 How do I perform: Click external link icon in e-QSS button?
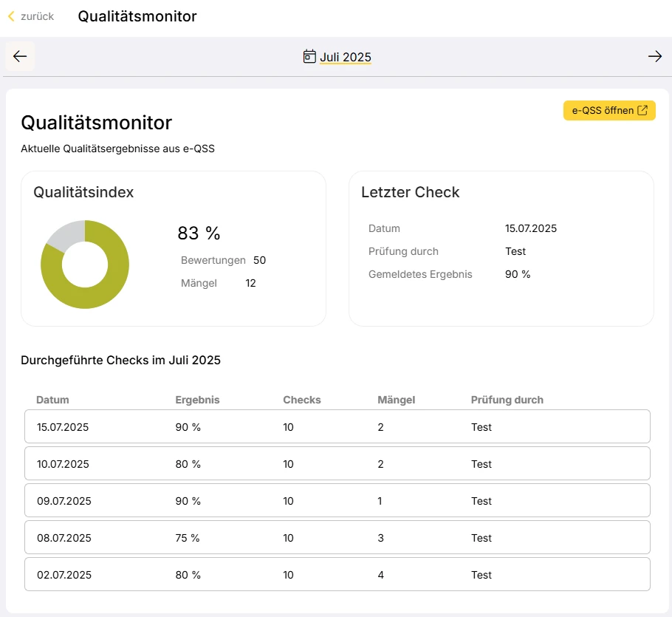[x=642, y=111]
